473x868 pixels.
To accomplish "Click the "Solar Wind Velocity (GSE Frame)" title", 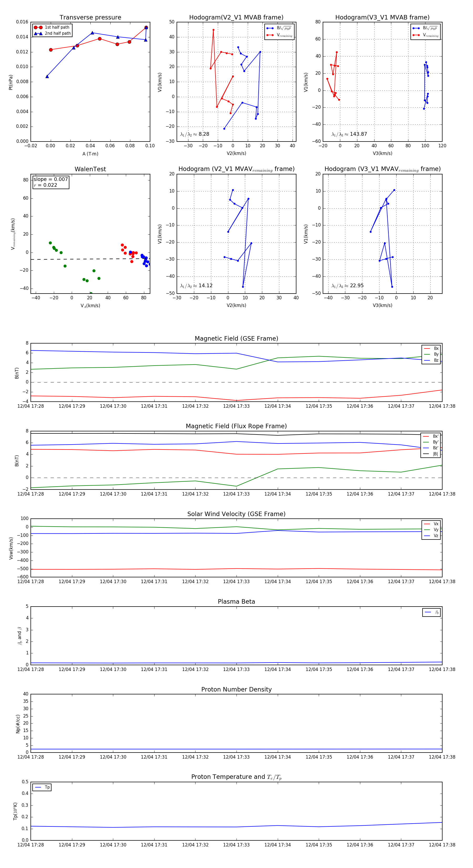I will pos(236,514).
